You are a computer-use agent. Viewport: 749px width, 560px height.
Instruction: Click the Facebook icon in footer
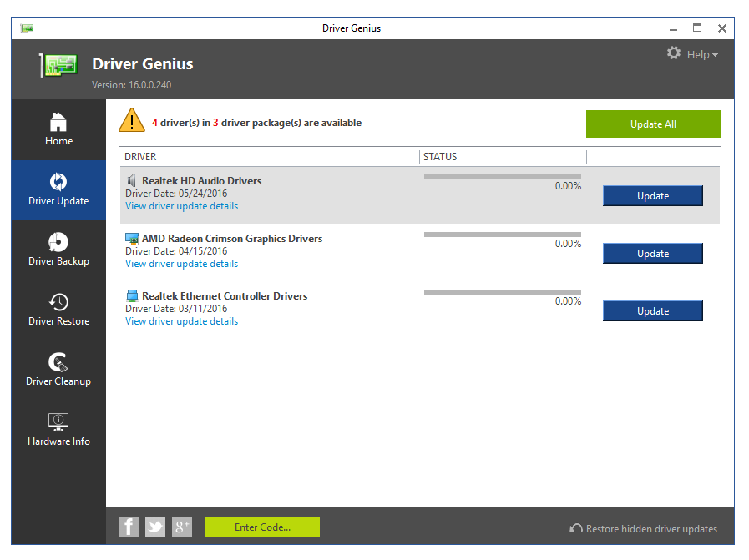tap(129, 527)
